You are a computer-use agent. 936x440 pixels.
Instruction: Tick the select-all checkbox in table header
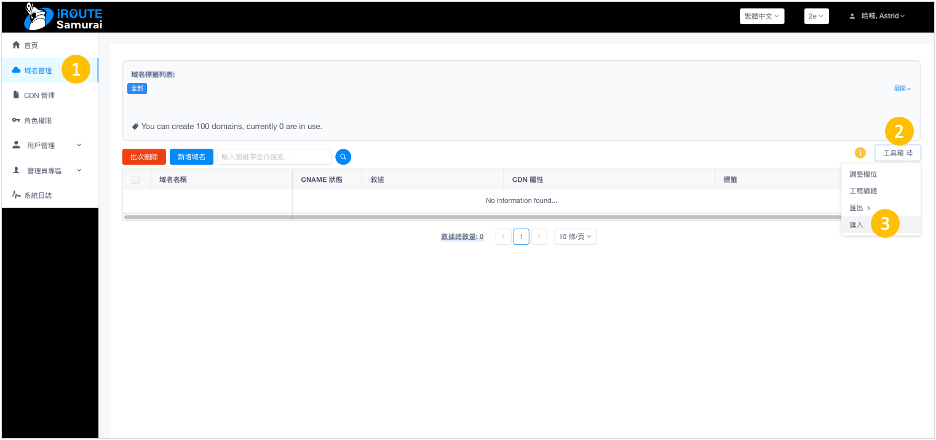coord(136,180)
